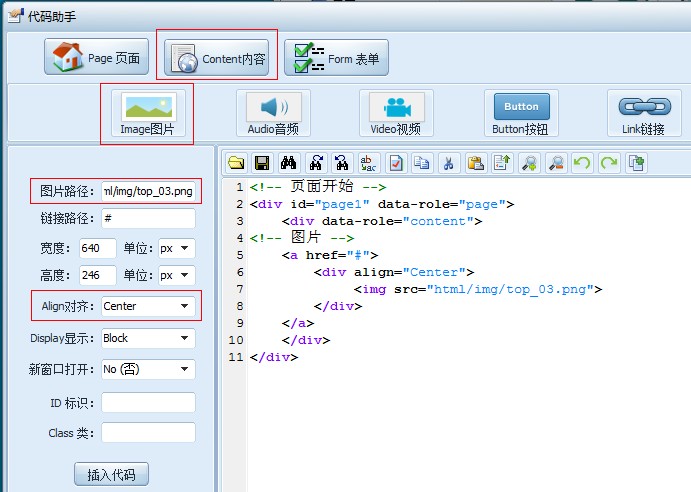Click the Class 类 input field
The width and height of the screenshot is (691, 492).
[148, 432]
